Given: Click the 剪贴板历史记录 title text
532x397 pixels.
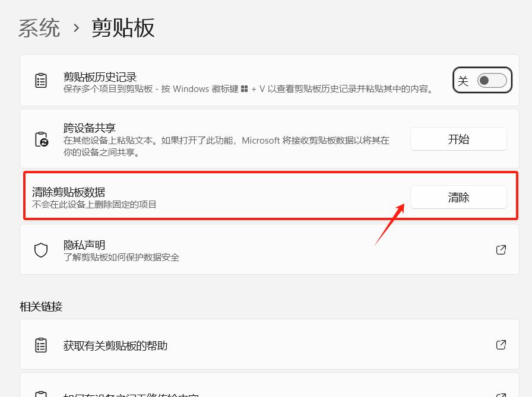Looking at the screenshot, I should pos(100,77).
